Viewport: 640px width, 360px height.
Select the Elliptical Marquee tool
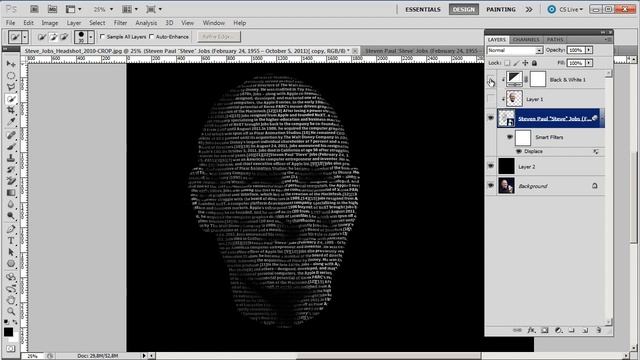click(x=11, y=76)
